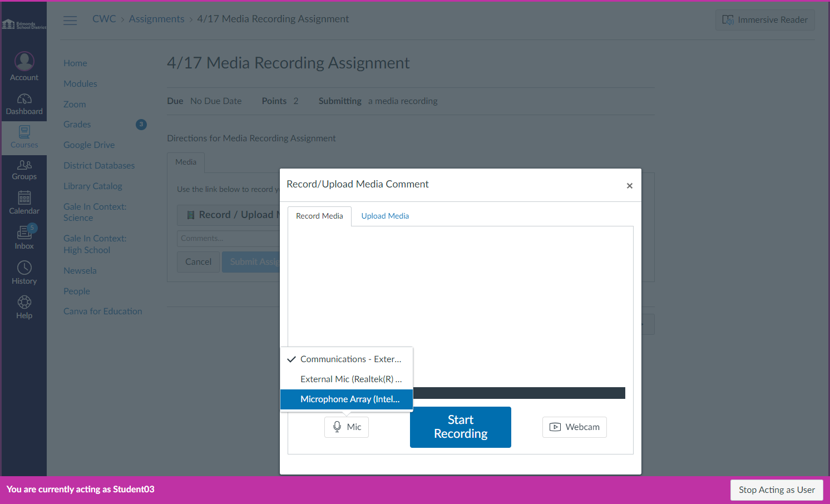Image resolution: width=830 pixels, height=504 pixels.
Task: Go to Dashboard in global navigation
Action: [24, 104]
